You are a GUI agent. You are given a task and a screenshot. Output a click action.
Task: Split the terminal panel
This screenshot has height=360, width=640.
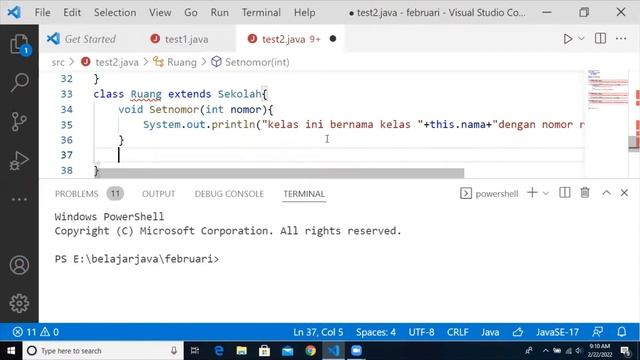tap(564, 193)
